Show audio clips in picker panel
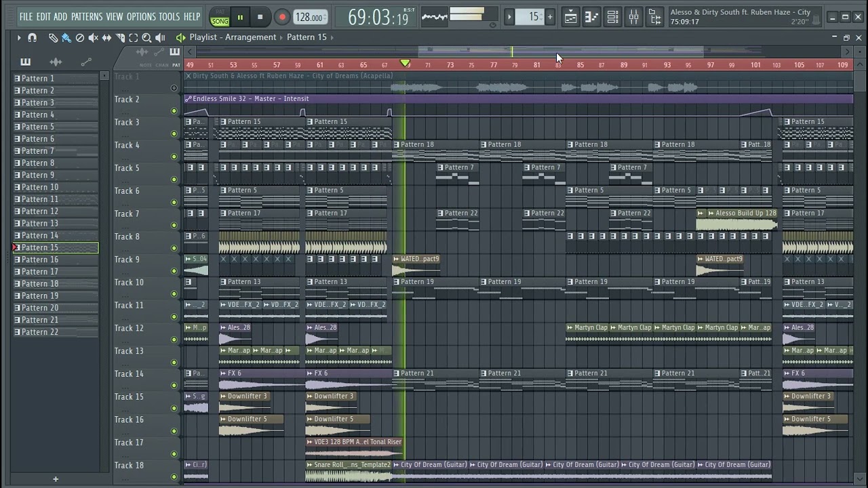 [x=56, y=62]
